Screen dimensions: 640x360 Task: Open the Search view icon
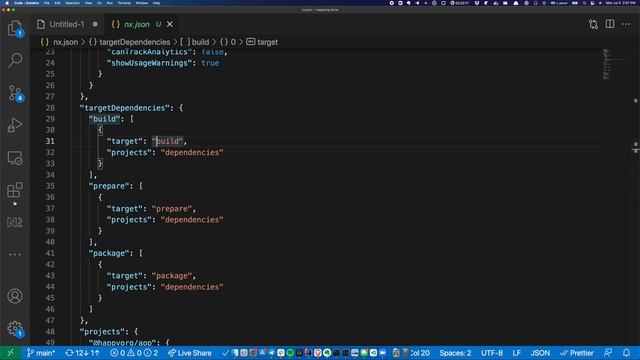pyautogui.click(x=15, y=60)
